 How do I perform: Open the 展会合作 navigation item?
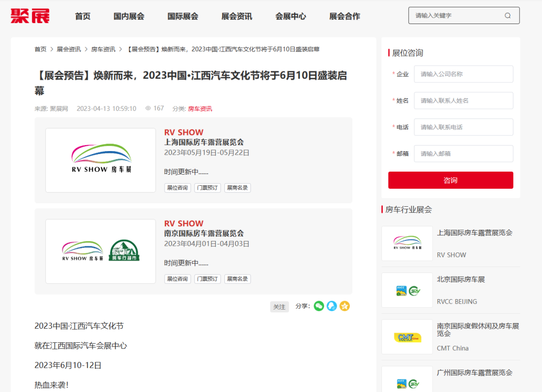[345, 16]
